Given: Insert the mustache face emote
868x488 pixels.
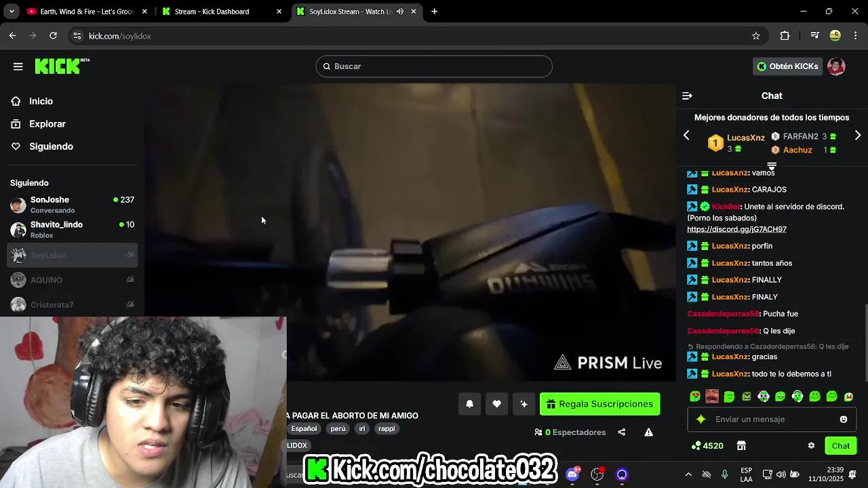Looking at the screenshot, I should (x=712, y=396).
